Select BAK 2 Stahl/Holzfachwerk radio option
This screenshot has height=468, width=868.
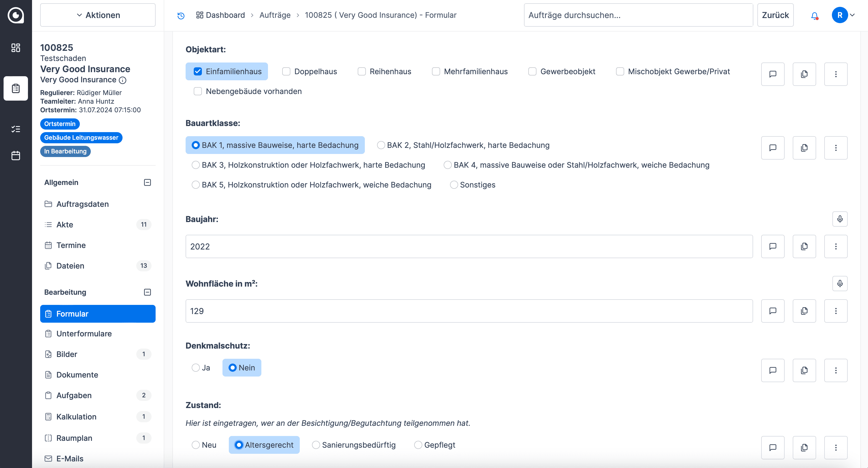pyautogui.click(x=381, y=145)
